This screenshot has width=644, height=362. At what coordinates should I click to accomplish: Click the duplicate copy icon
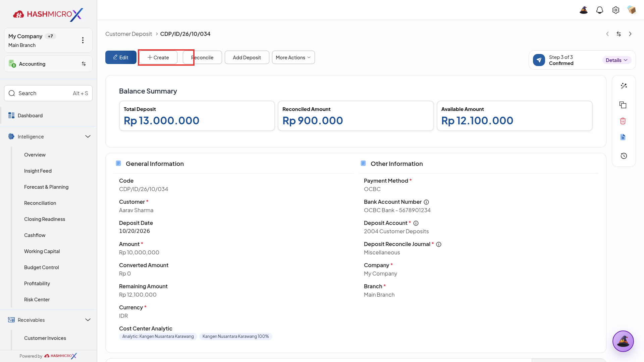point(623,105)
